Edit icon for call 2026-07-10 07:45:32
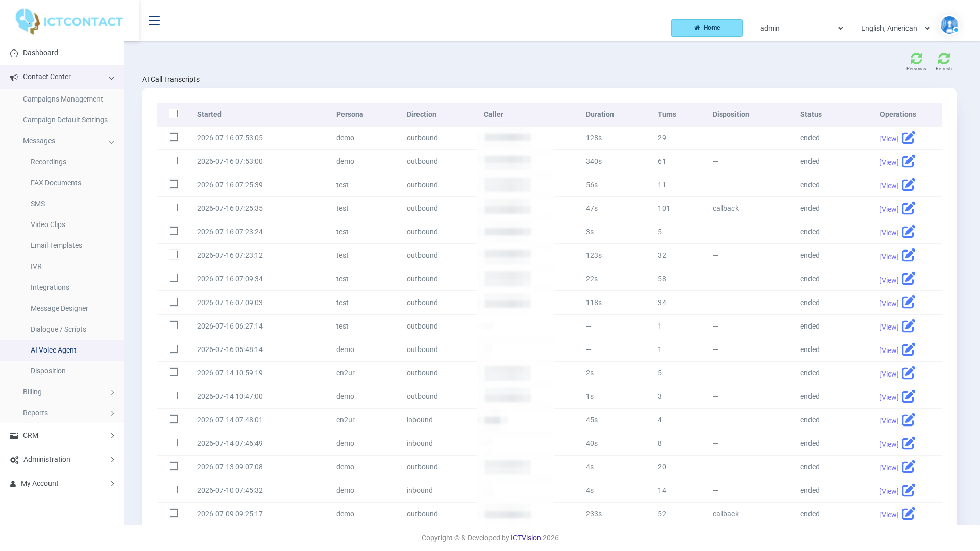 pyautogui.click(x=909, y=490)
